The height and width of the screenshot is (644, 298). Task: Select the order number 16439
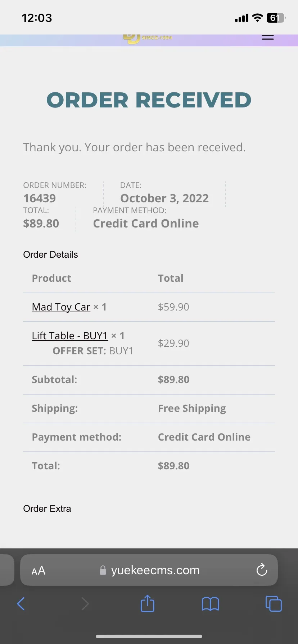pyautogui.click(x=40, y=198)
